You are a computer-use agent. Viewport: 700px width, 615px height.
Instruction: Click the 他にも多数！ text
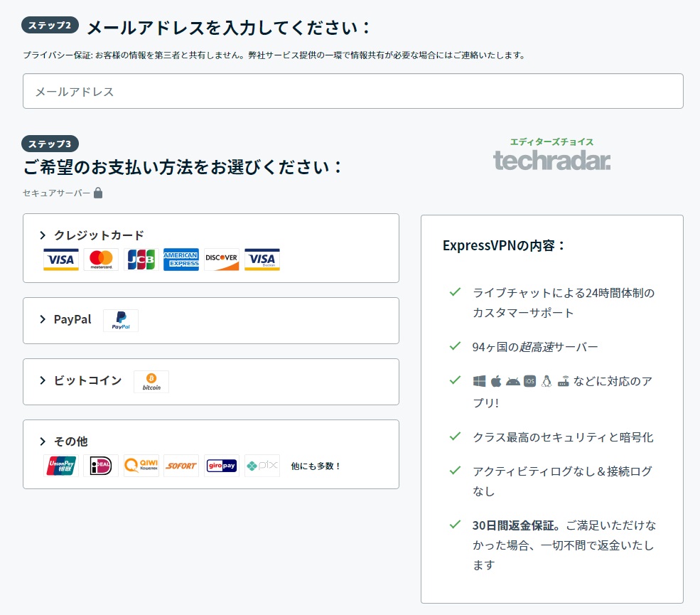(316, 466)
